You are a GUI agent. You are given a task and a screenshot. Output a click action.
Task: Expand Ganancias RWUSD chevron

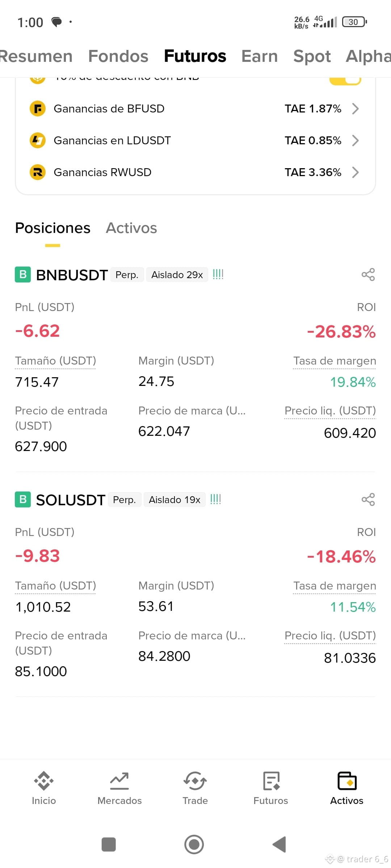tap(356, 172)
